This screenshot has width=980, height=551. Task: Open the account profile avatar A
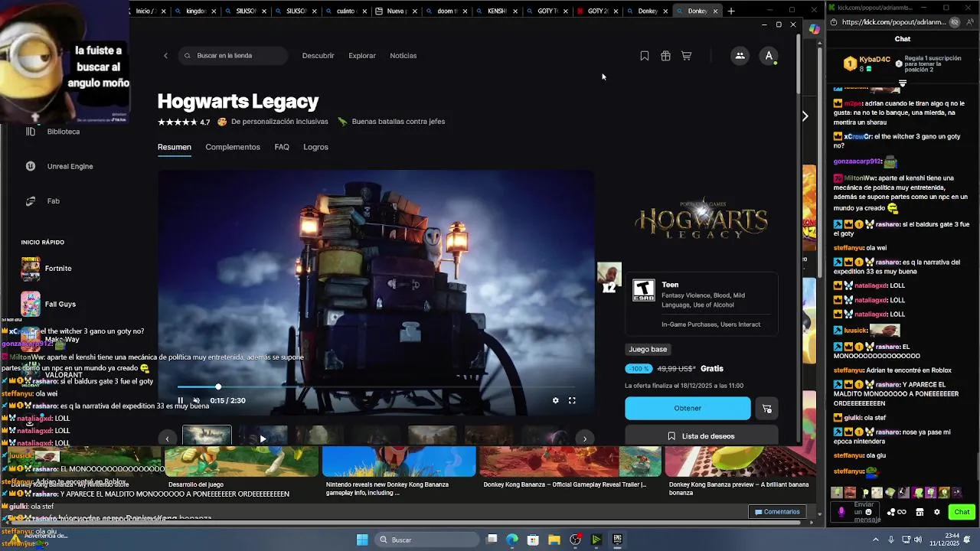click(x=769, y=55)
